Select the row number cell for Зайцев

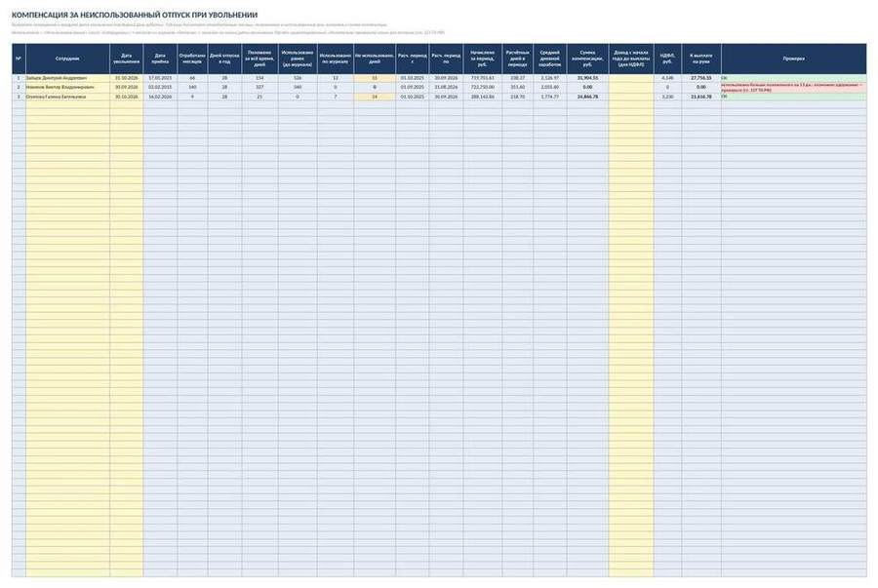[x=19, y=78]
